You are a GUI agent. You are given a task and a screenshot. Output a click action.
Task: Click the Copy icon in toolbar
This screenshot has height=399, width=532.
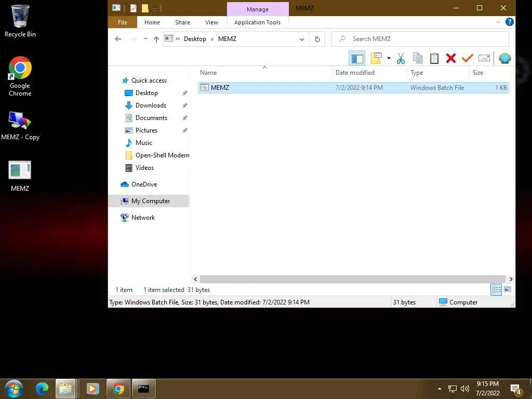tap(418, 58)
